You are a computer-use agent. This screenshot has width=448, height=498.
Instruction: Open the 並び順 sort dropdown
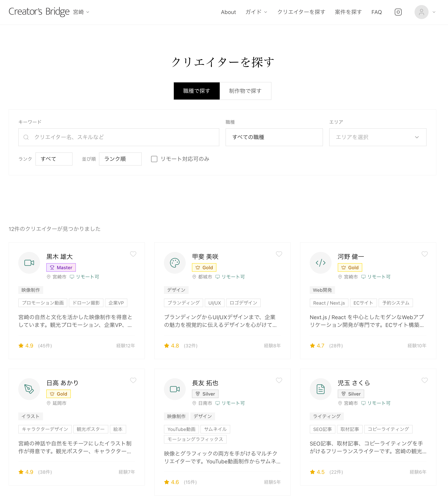pos(120,159)
